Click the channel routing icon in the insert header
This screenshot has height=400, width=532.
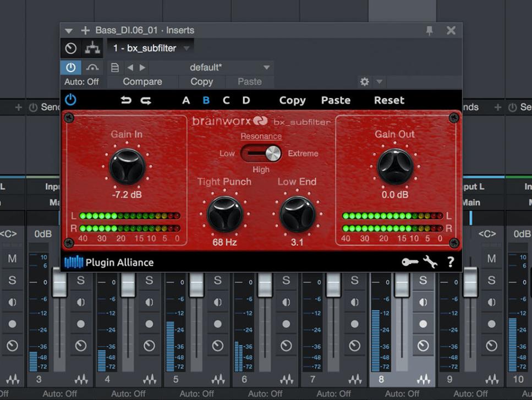(x=92, y=48)
